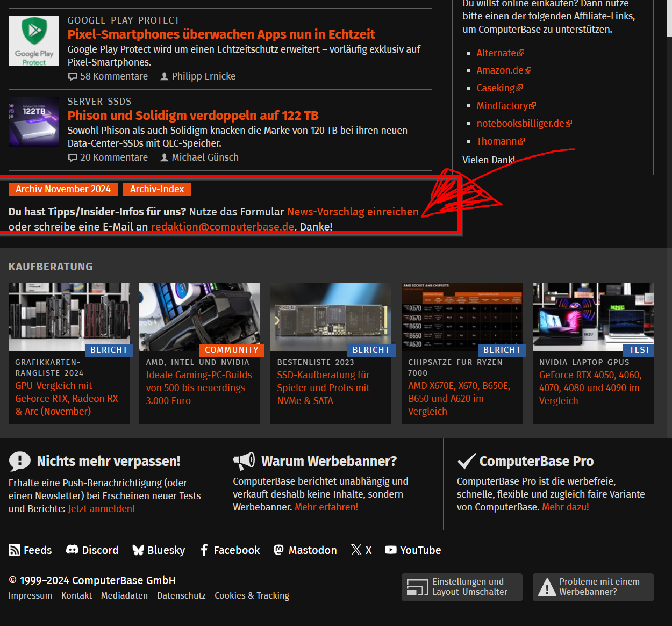Click external link icon next to notebooksbilliger.de
This screenshot has width=672, height=626.
pos(569,124)
